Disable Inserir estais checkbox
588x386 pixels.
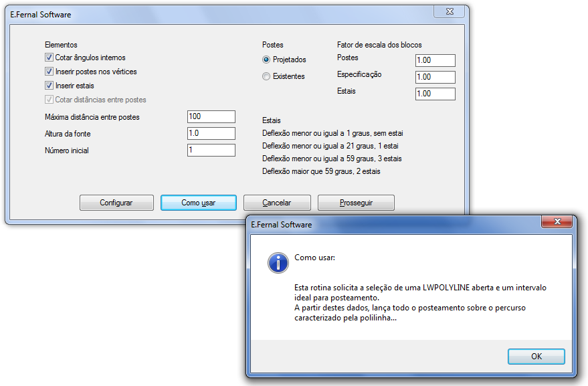pyautogui.click(x=49, y=86)
